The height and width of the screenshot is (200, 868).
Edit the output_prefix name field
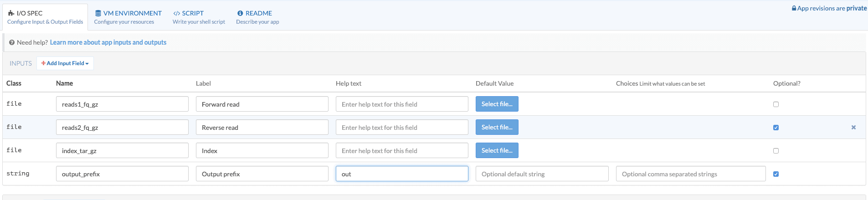tap(122, 174)
